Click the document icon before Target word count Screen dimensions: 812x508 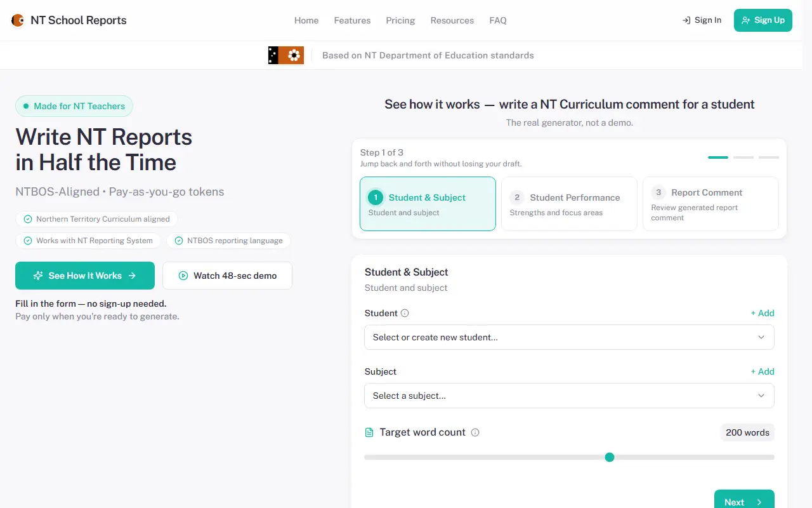(369, 432)
